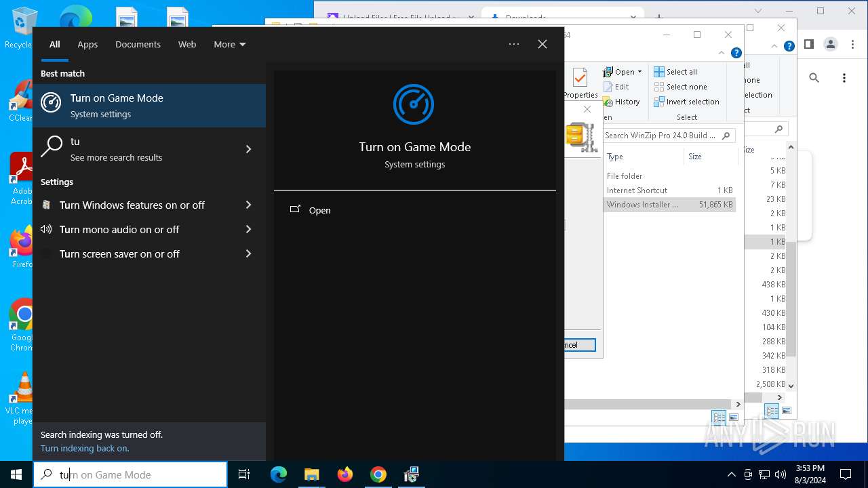Screen dimensions: 868x488
Task: Click the Open icon in the preview pane
Action: [x=295, y=209]
